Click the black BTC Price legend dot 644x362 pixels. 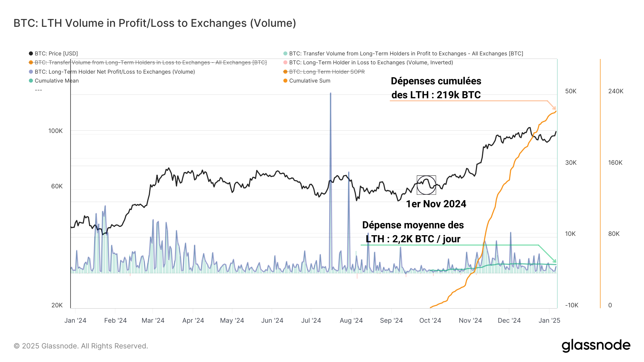pos(31,54)
